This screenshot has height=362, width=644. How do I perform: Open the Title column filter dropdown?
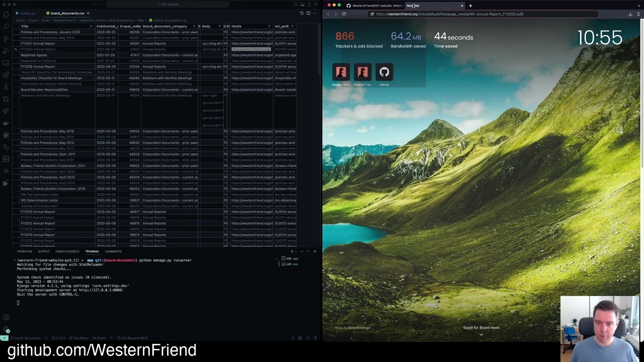pos(91,26)
